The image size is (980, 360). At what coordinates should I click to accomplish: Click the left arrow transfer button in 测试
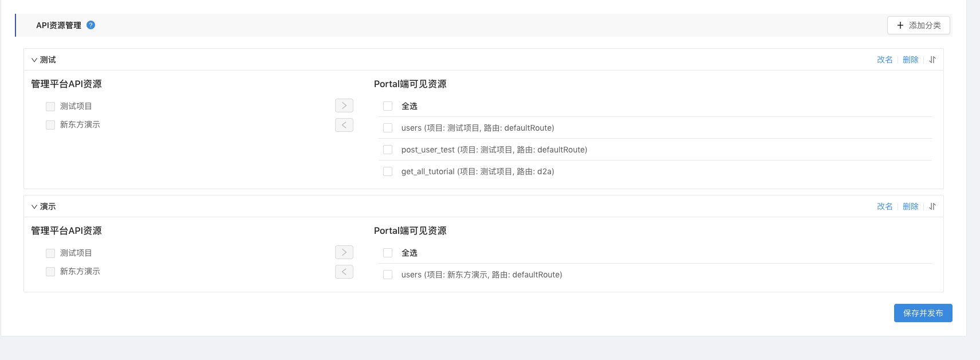click(344, 125)
